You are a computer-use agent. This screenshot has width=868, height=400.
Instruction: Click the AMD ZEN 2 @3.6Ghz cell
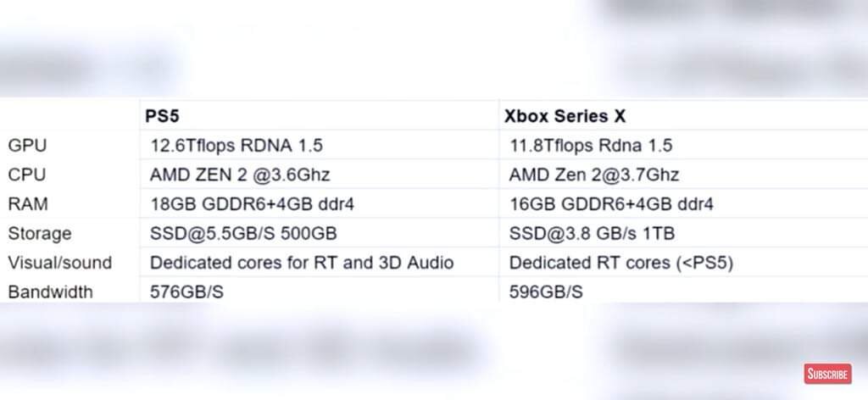tap(240, 175)
